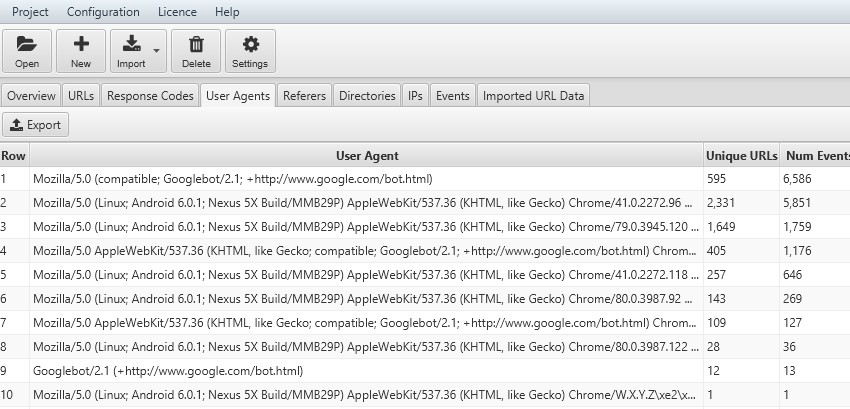Click Unique URLs value 12

click(713, 370)
